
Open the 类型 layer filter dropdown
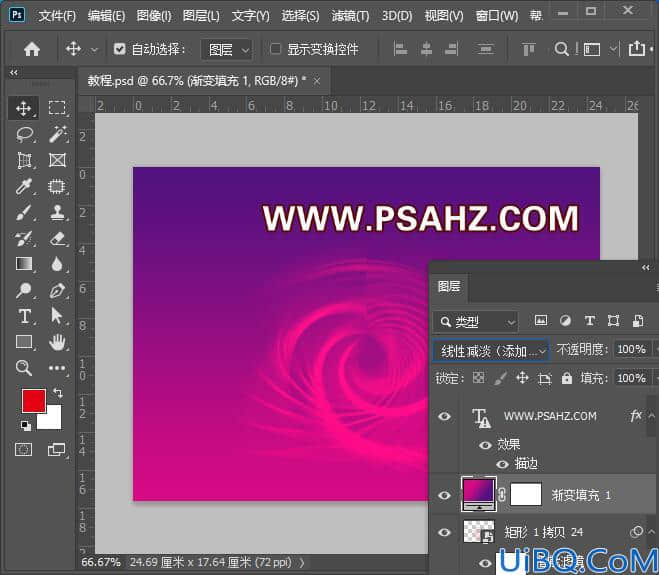point(476,322)
